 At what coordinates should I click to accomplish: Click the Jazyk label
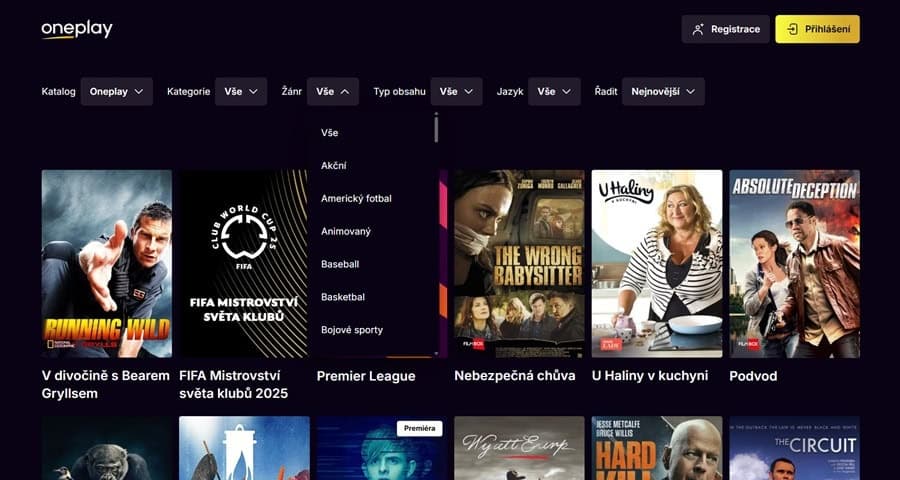pos(510,91)
